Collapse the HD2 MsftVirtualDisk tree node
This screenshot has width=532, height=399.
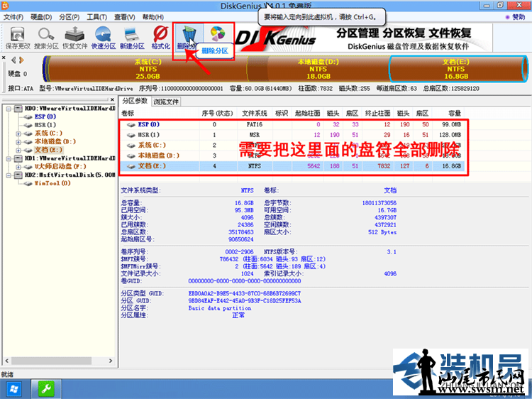tap(9, 175)
